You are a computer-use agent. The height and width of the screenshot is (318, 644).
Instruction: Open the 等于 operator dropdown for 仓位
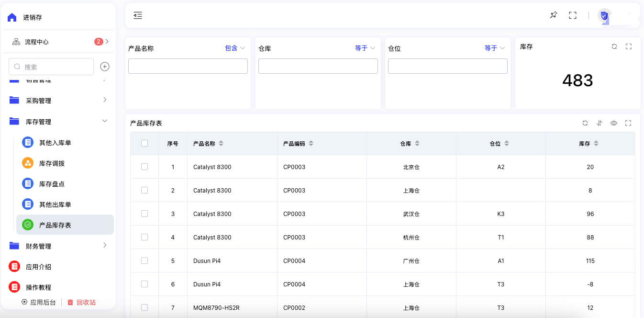click(x=495, y=48)
